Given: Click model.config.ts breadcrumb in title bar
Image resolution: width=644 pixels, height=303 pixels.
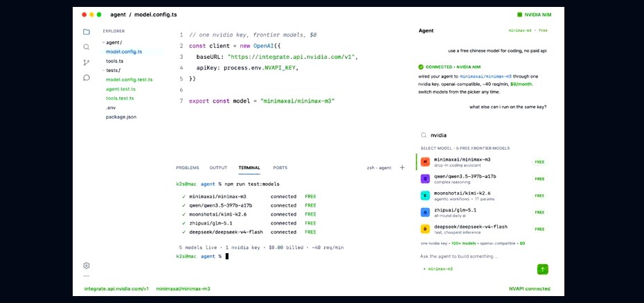Looking at the screenshot, I should 156,15.
